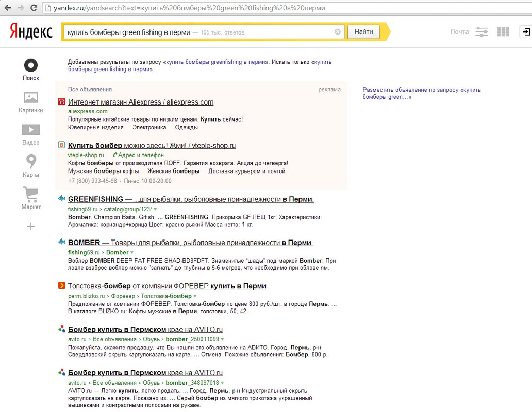Click the vteple-shop ad favicon

tap(61, 145)
